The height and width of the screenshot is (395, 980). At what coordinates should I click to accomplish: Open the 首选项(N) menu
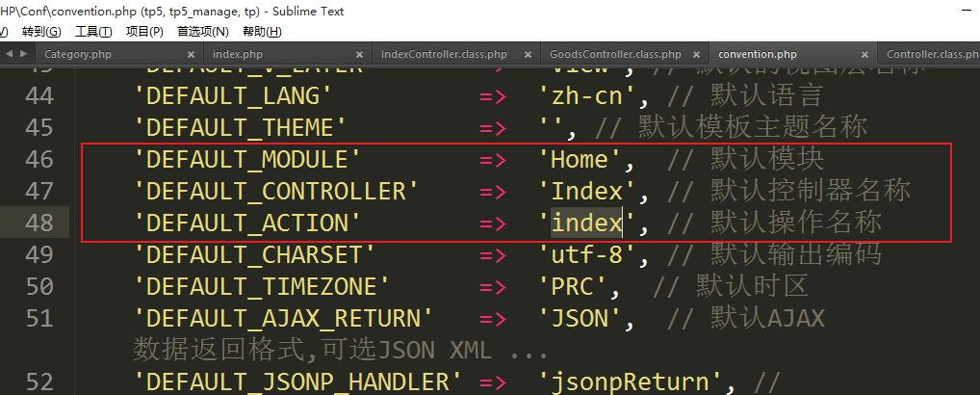202,31
